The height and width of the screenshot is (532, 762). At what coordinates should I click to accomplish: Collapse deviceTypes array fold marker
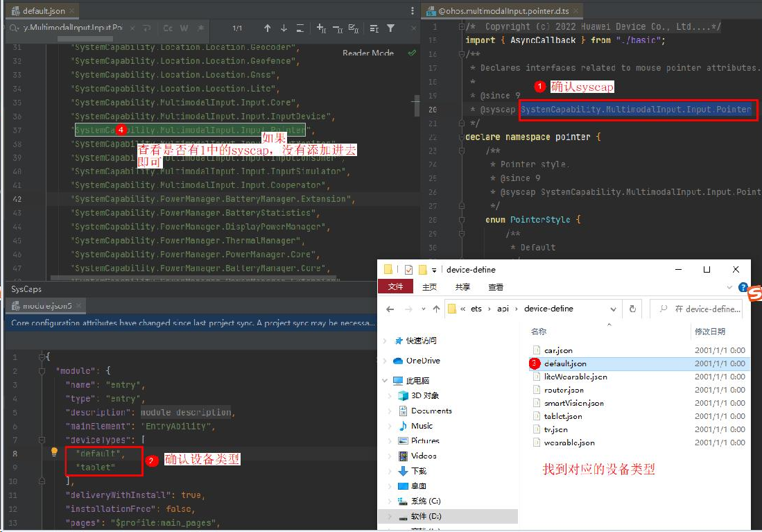pyautogui.click(x=42, y=440)
